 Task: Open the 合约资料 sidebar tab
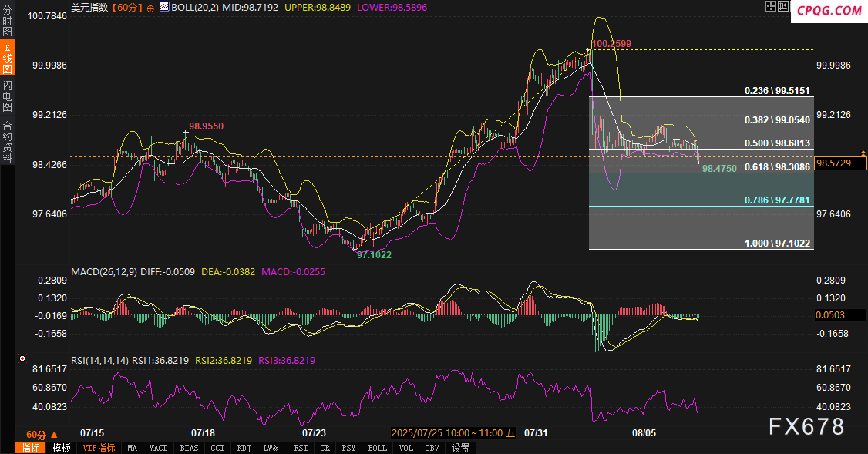click(x=8, y=141)
